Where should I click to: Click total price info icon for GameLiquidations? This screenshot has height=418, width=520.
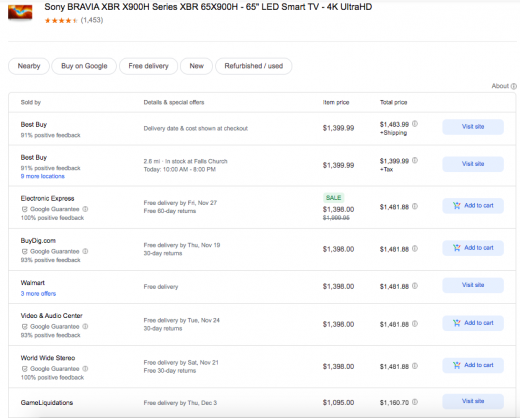(415, 402)
